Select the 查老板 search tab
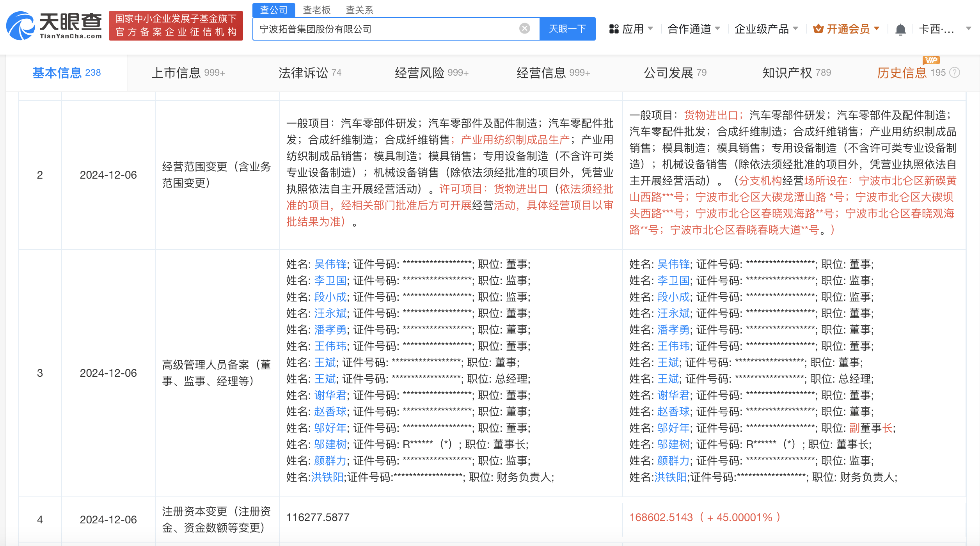Screen dimensions: 980x546 tap(317, 10)
